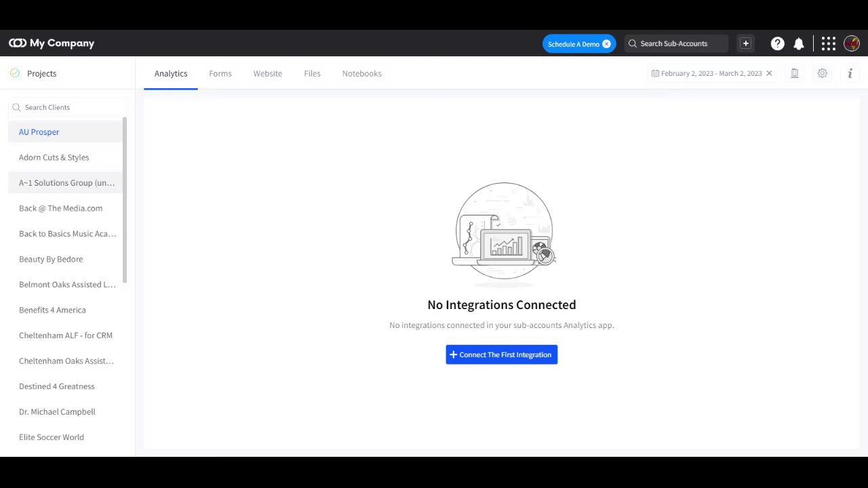Image resolution: width=868 pixels, height=488 pixels.
Task: Open the notifications bell
Action: click(x=799, y=43)
